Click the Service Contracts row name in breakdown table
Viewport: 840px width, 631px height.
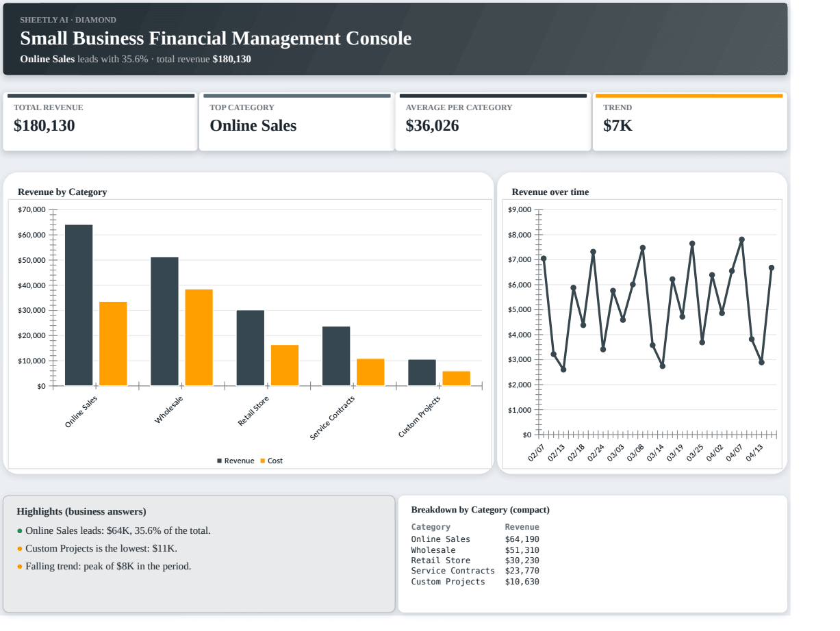(453, 571)
